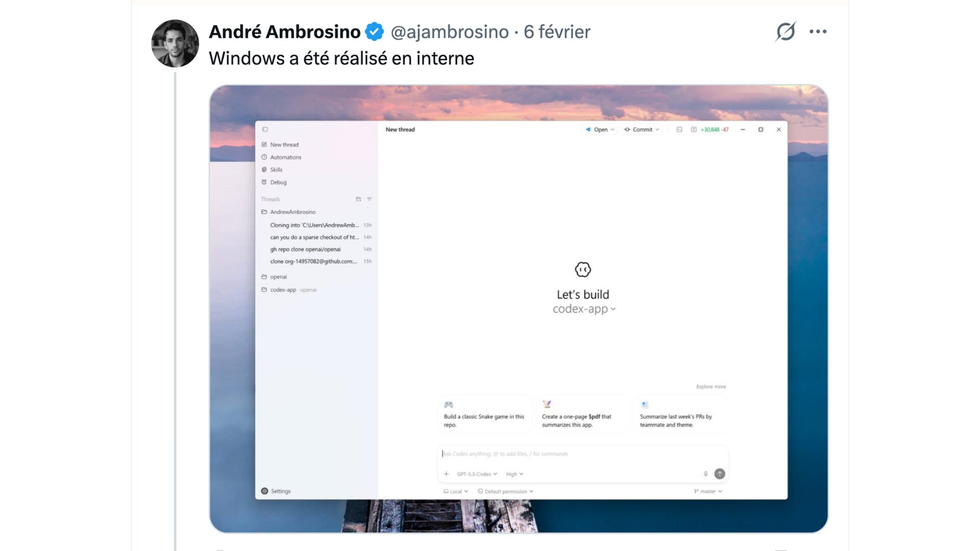Click the plus attach icon
The width and height of the screenshot is (980, 551).
[x=446, y=474]
